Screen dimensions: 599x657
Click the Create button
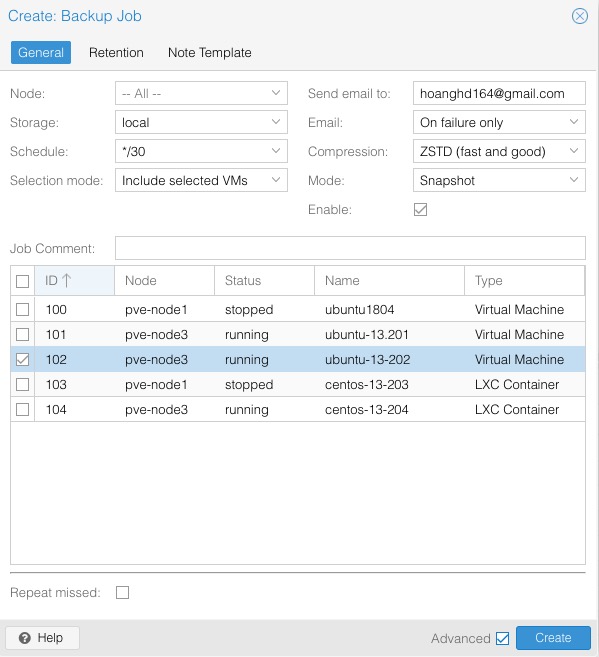pyautogui.click(x=553, y=638)
